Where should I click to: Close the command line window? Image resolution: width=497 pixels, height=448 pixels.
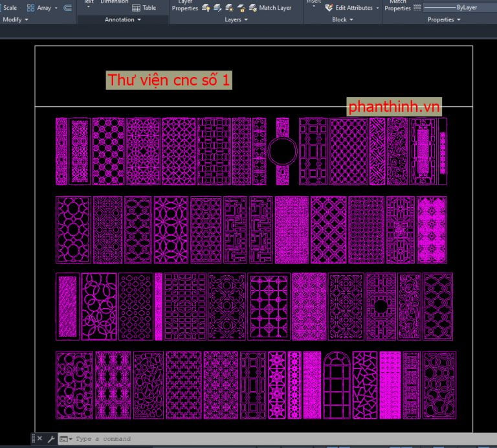[39, 438]
